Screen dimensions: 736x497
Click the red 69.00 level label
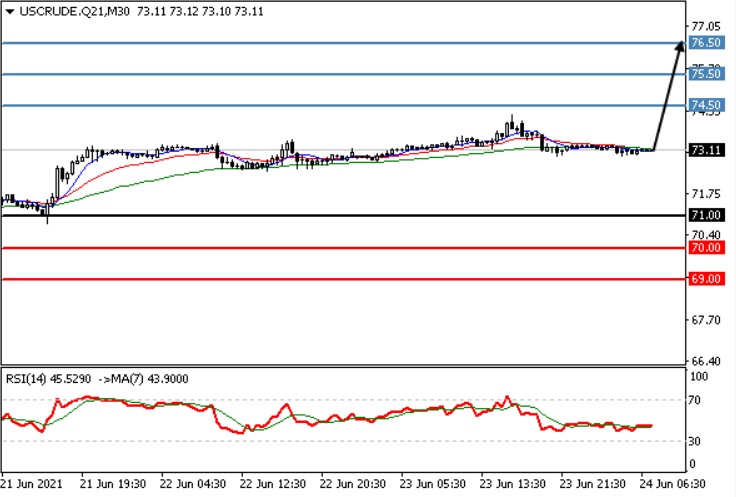click(706, 279)
